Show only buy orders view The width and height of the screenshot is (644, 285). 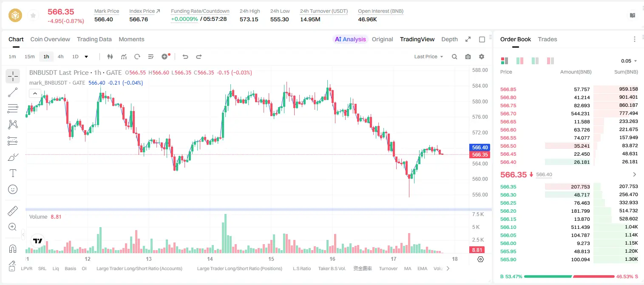535,61
